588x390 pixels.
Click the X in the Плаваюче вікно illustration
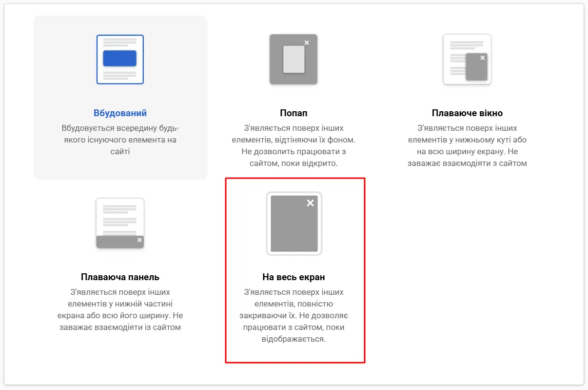(483, 58)
